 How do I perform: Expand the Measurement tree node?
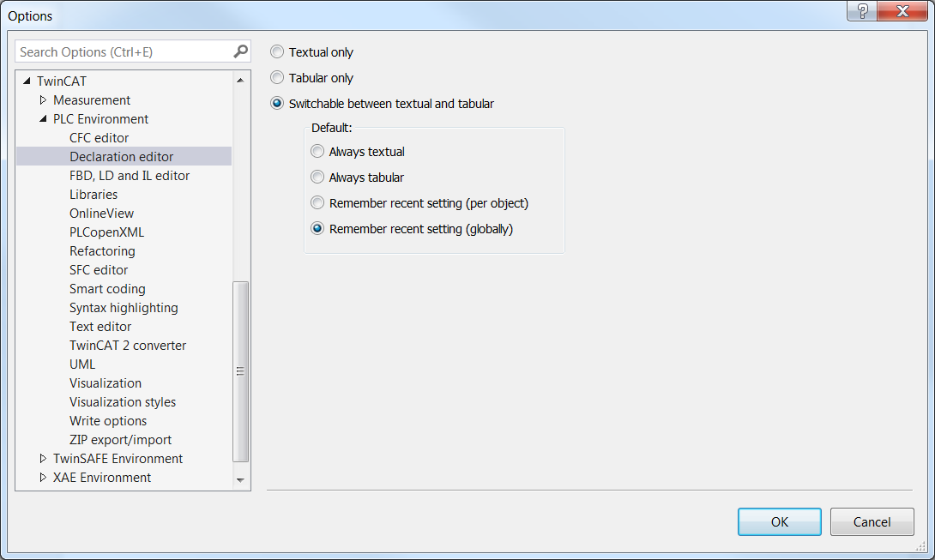click(x=43, y=99)
